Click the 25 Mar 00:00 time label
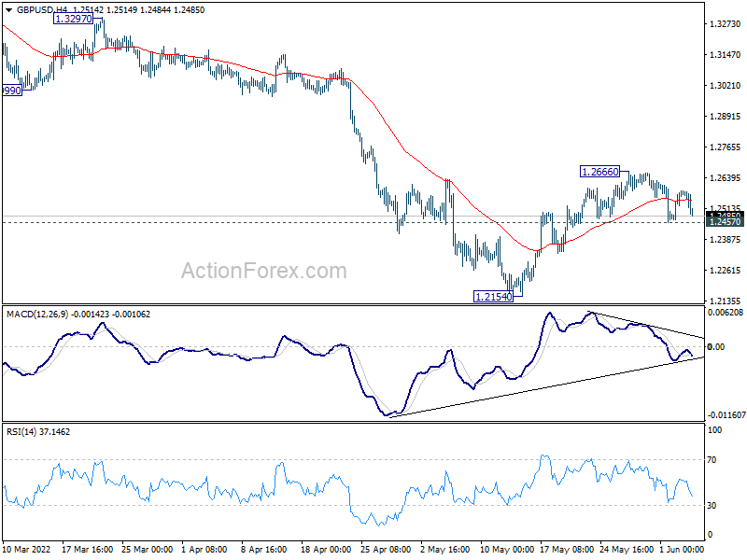Viewport: 747px width, 560px height. point(147,550)
